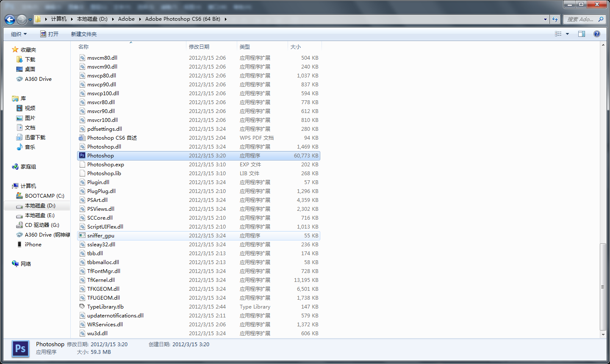610x364 pixels.
Task: Click the file list scroll up arrow
Action: pyautogui.click(x=603, y=45)
